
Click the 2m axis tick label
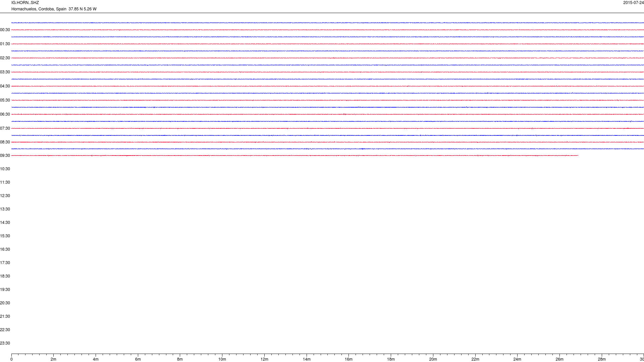pos(54,359)
